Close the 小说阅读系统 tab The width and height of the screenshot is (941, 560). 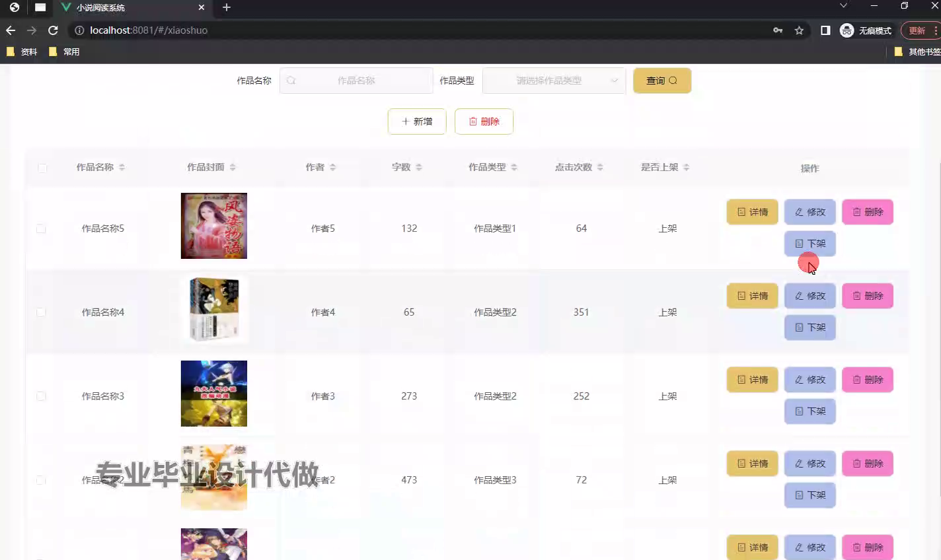(202, 7)
